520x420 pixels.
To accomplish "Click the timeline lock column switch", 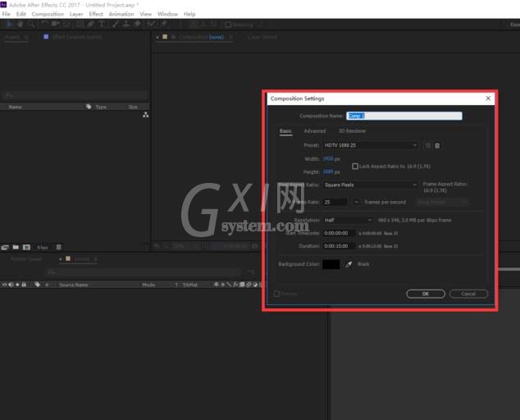I will click(x=24, y=285).
